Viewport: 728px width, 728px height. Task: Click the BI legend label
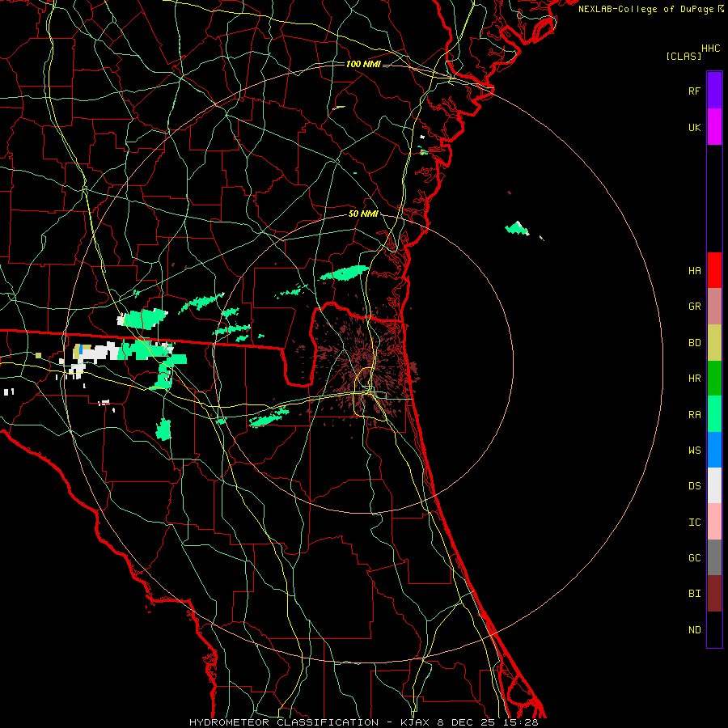click(694, 594)
